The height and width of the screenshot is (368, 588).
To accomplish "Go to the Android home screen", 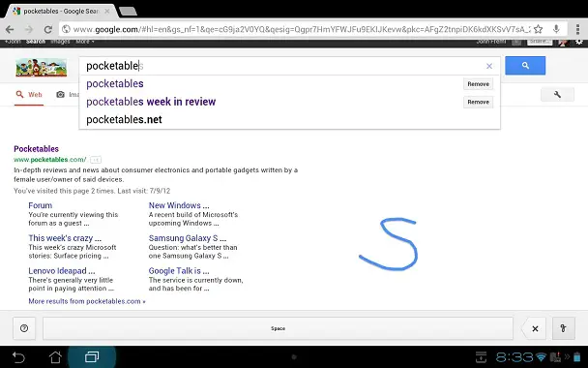I will point(55,356).
